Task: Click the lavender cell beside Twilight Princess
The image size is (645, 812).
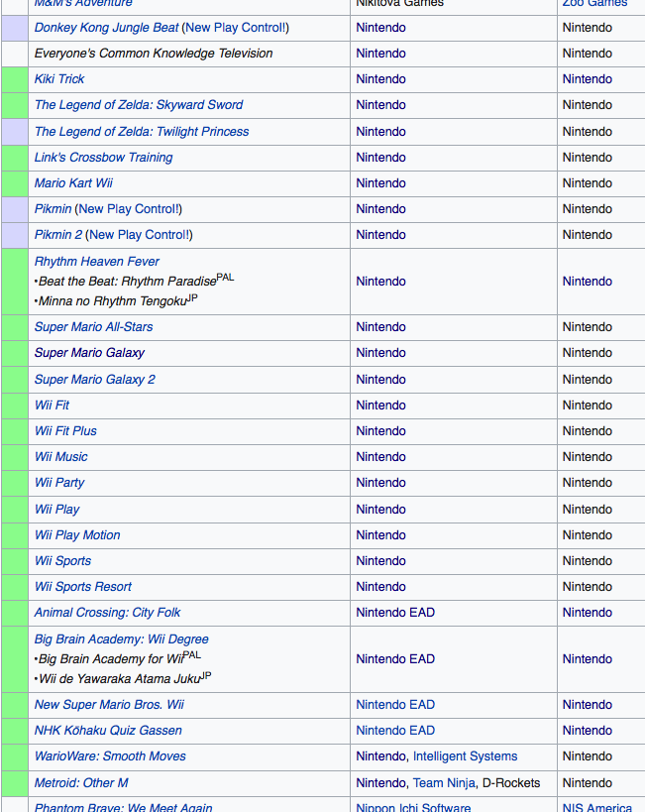Action: click(x=15, y=132)
